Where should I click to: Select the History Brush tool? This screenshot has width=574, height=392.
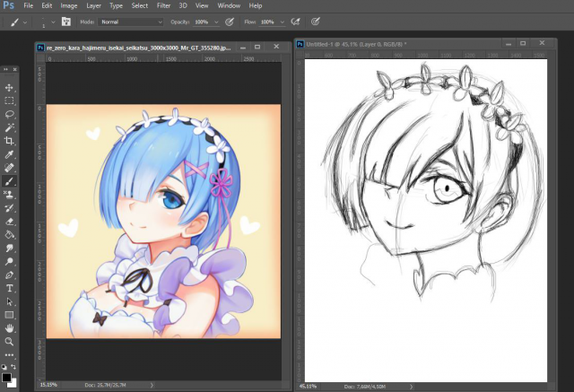(9, 208)
